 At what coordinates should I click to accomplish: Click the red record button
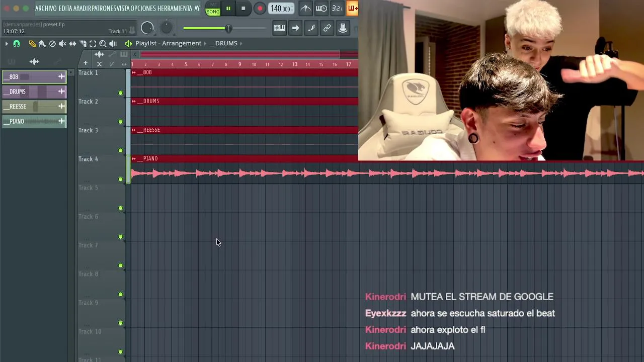(x=260, y=8)
